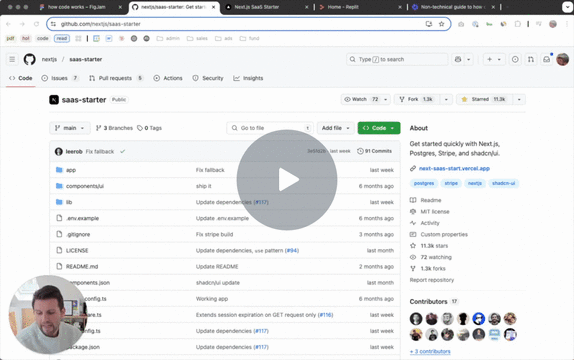The width and height of the screenshot is (574, 360).
Task: Switch to the Pull requests tab
Action: point(116,78)
